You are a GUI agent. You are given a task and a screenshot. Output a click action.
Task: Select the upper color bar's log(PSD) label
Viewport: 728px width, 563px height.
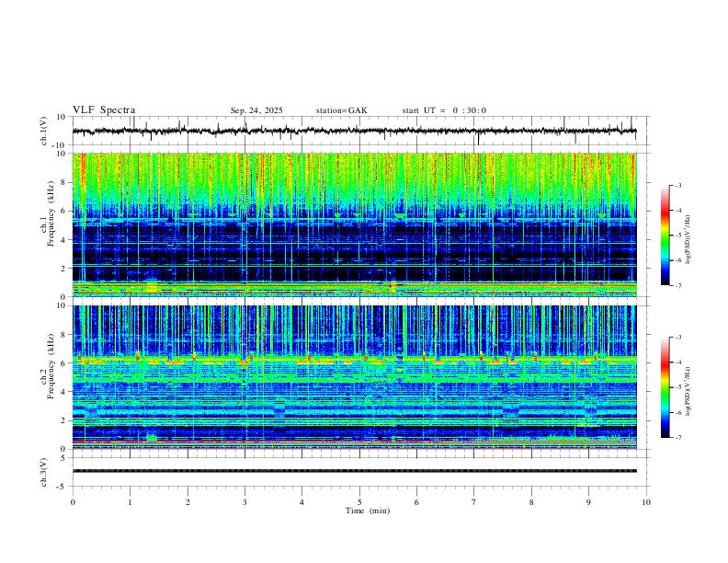point(688,239)
